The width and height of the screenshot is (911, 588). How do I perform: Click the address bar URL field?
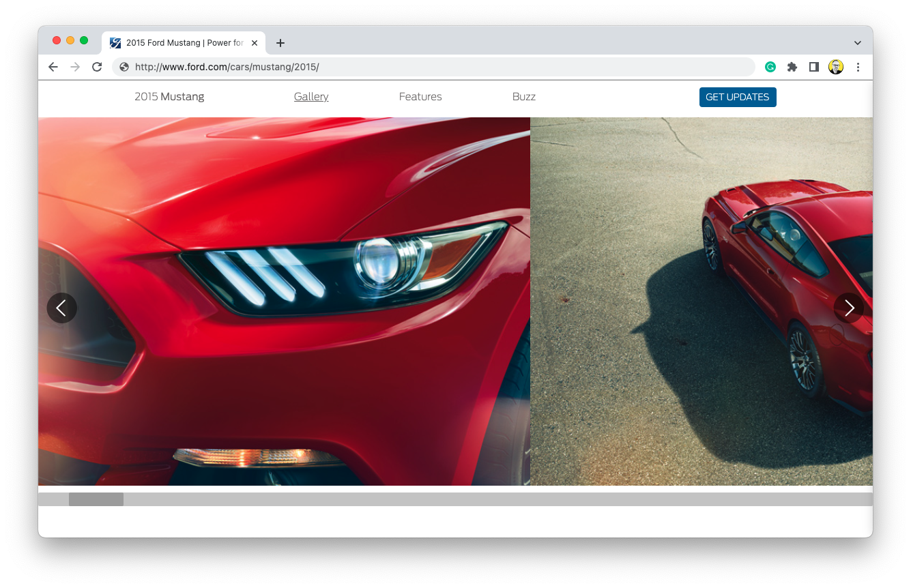(x=433, y=67)
